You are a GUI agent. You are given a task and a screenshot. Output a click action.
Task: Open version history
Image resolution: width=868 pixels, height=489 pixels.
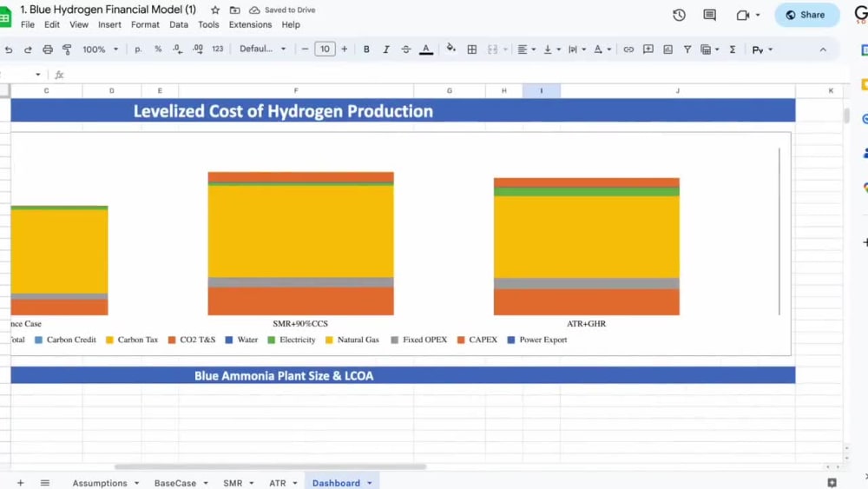point(680,15)
